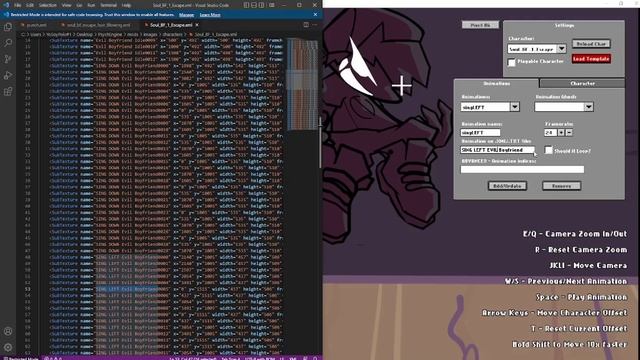The width and height of the screenshot is (640, 360).
Task: Click errors and warnings status indicator
Action: pos(53,358)
